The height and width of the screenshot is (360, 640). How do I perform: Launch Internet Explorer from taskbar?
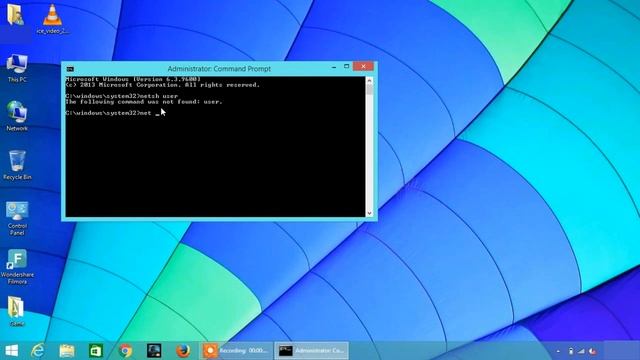pyautogui.click(x=38, y=351)
